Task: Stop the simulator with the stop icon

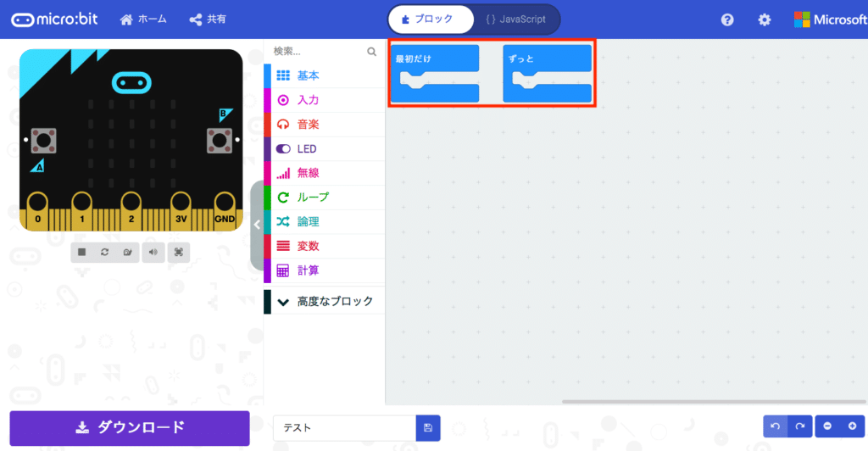Action: point(82,253)
